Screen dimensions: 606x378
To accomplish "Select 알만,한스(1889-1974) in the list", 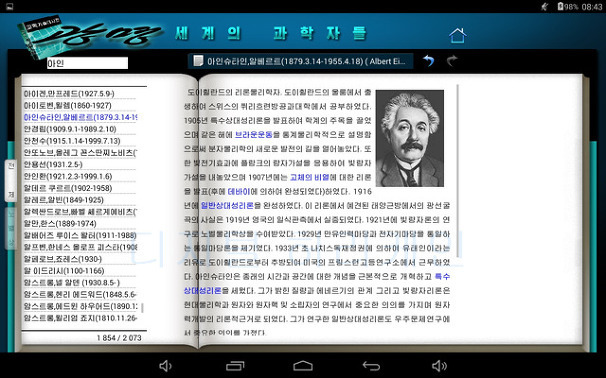I will [60, 223].
